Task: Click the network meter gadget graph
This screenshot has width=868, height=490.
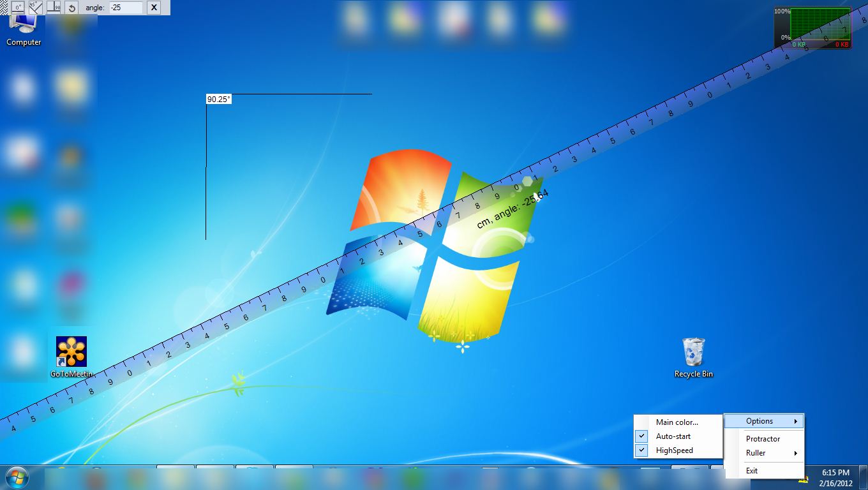Action: click(x=821, y=24)
